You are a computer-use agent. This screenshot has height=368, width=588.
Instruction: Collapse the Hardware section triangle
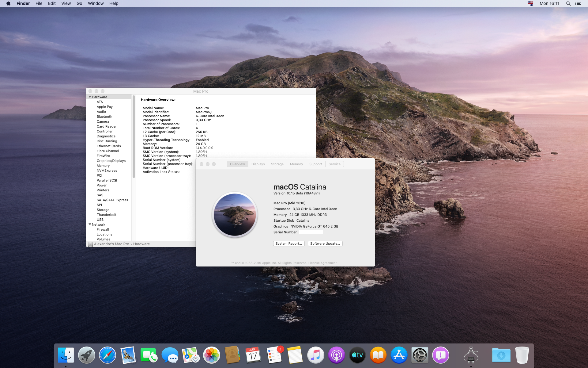[90, 97]
